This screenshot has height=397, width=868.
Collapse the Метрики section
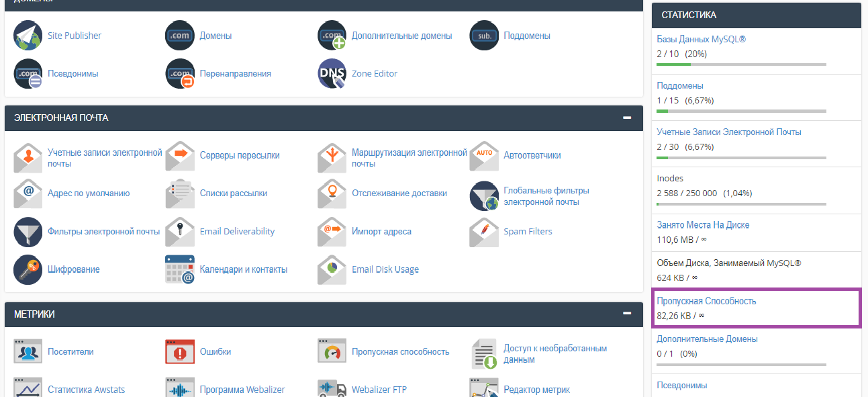click(627, 314)
